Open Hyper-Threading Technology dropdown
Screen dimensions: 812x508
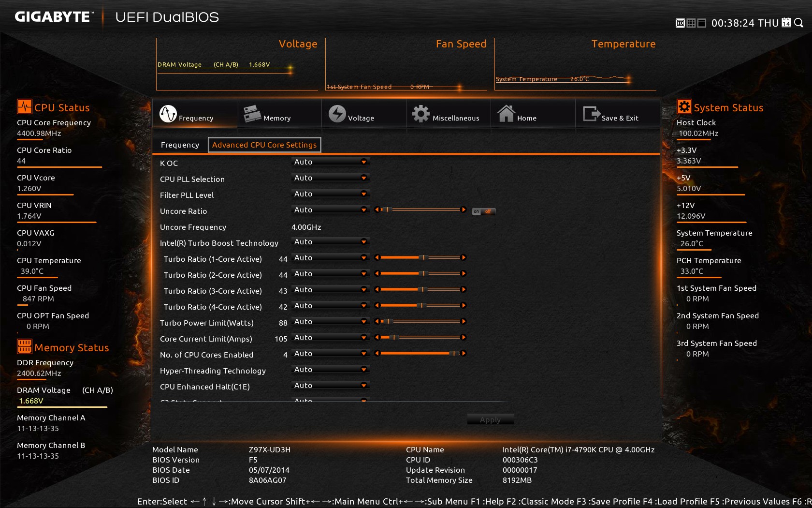[x=330, y=370]
